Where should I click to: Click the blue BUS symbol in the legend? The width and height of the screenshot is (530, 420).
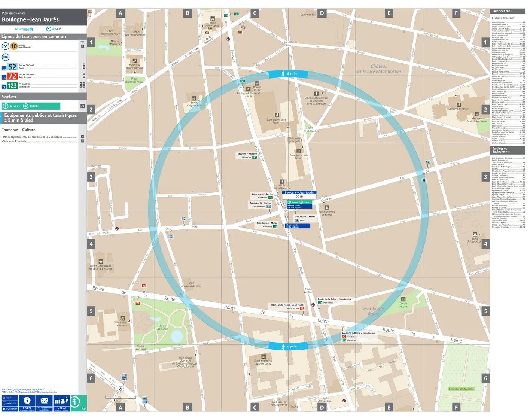coord(6,57)
